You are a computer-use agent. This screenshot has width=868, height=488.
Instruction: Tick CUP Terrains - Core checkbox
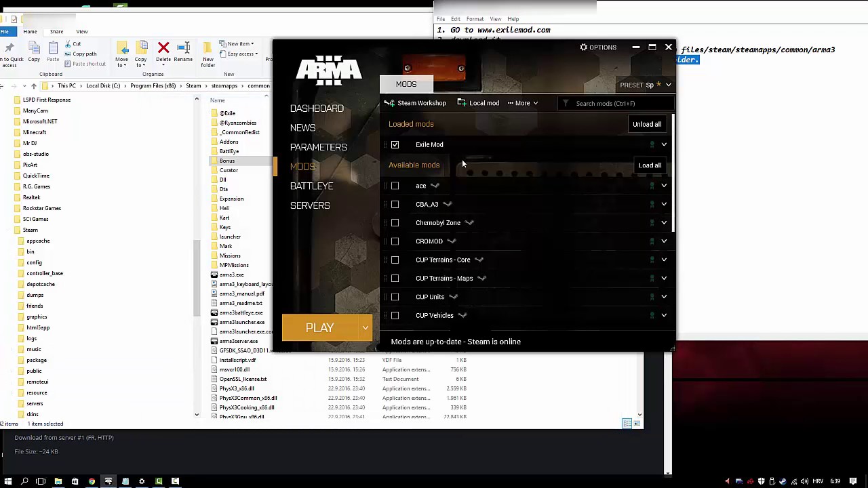(395, 260)
